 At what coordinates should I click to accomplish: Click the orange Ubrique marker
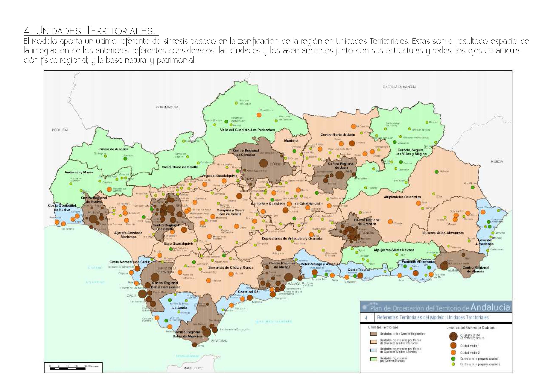[x=208, y=280]
